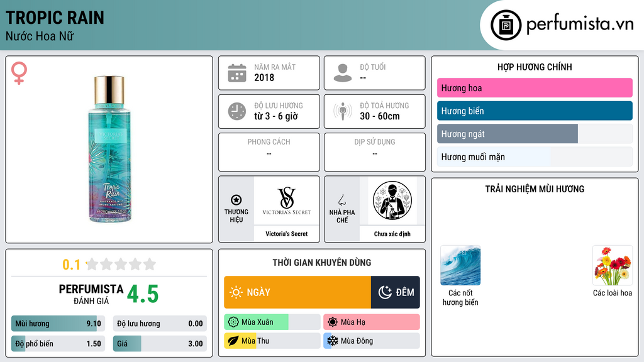Click the clock icon for Độ lưu hương
This screenshot has height=362, width=644.
[237, 111]
